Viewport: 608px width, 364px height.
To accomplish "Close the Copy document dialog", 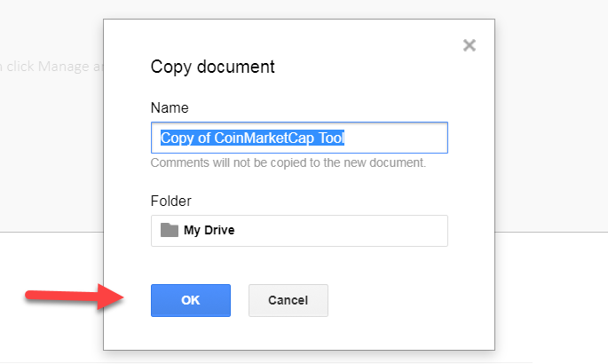I will (470, 45).
